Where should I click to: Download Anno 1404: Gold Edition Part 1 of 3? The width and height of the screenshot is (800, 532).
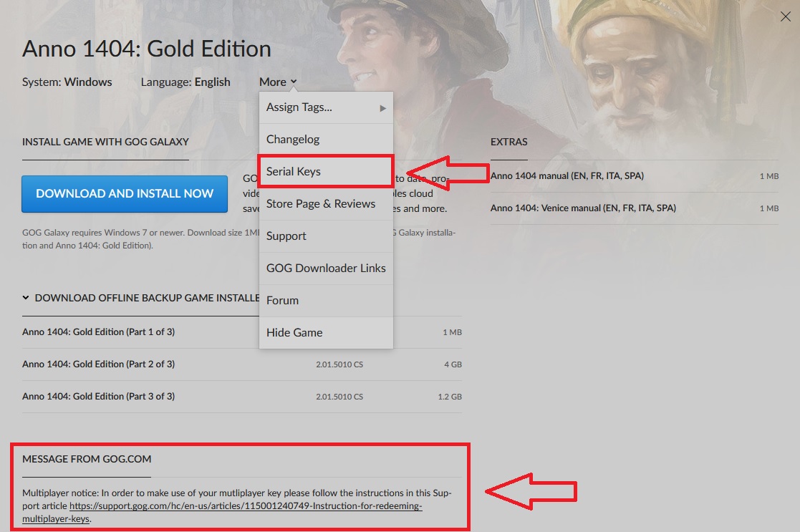tap(242, 332)
